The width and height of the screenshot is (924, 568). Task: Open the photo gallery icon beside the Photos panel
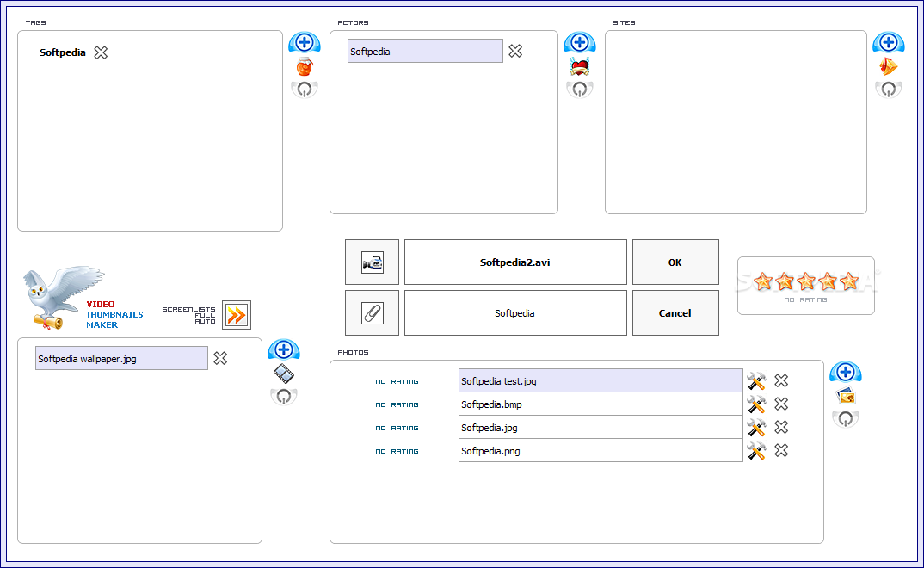pyautogui.click(x=846, y=397)
